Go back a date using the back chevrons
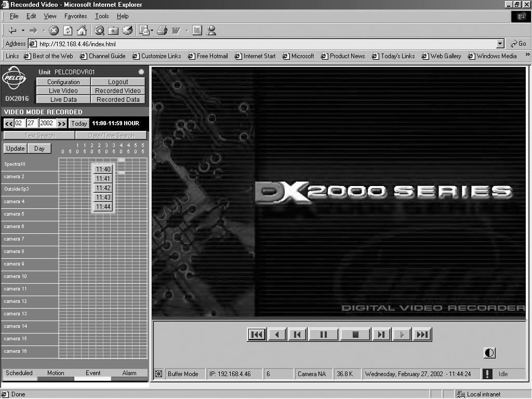The height and width of the screenshot is (399, 532). coord(8,123)
